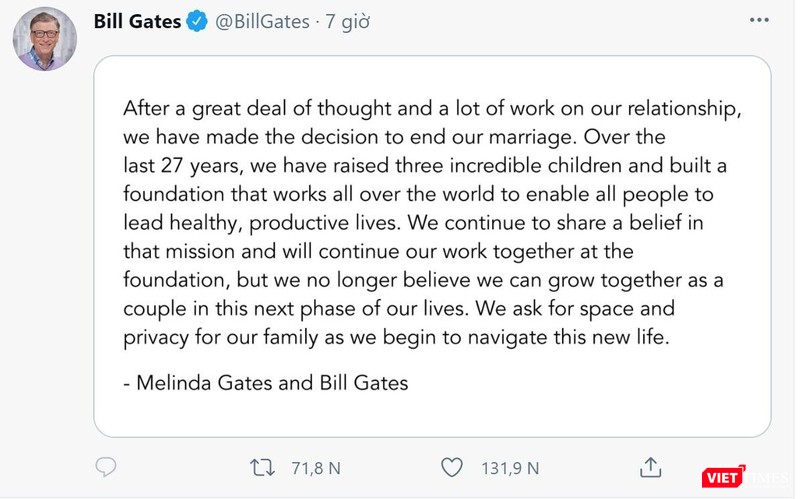Click the signature 'Melinda Gates and Bill Gates'
This screenshot has width=800, height=499.
266,382
